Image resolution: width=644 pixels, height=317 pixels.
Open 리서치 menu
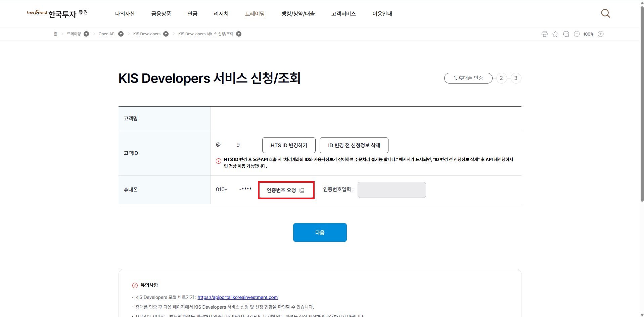tap(221, 14)
